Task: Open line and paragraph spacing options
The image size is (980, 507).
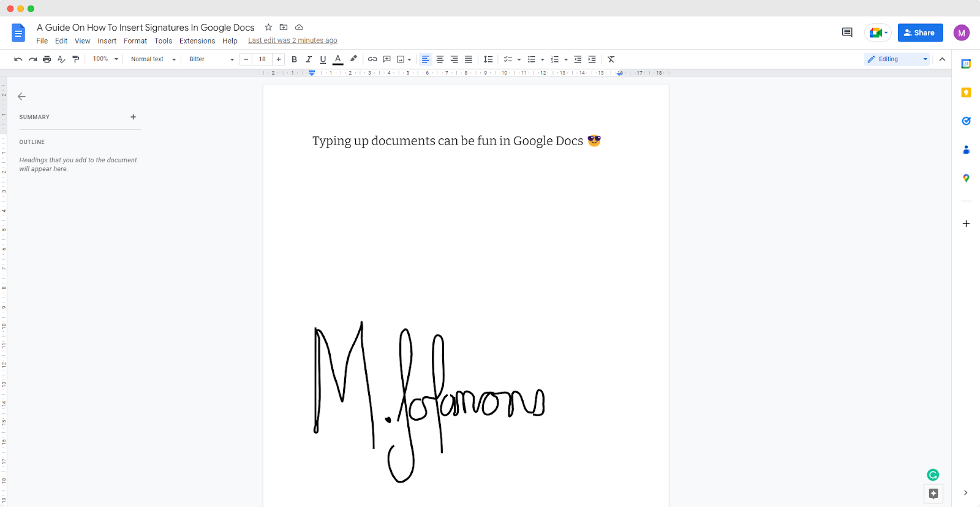Action: point(488,59)
